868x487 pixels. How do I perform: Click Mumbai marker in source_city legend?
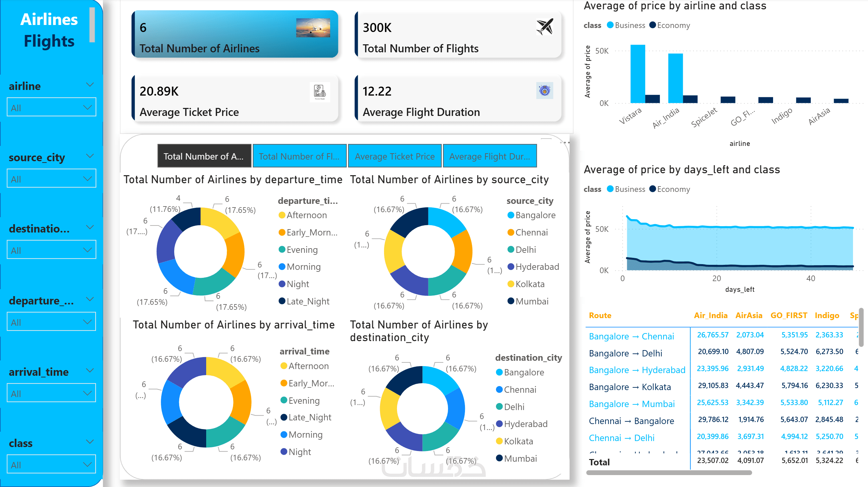[511, 301]
